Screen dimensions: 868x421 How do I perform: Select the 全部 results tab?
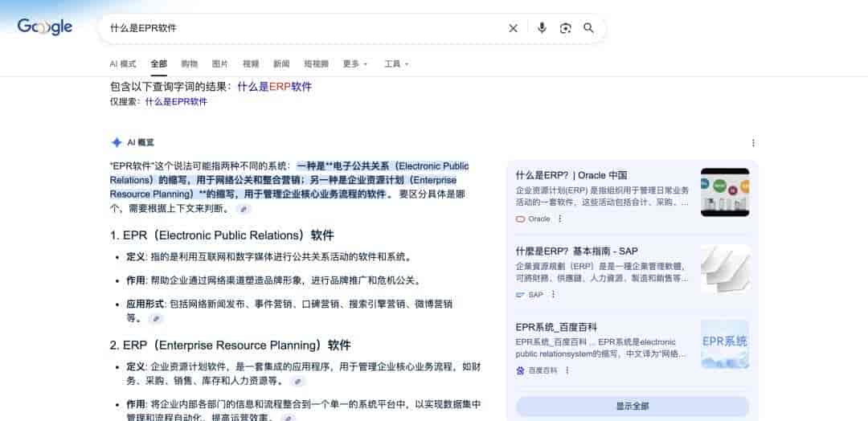159,63
